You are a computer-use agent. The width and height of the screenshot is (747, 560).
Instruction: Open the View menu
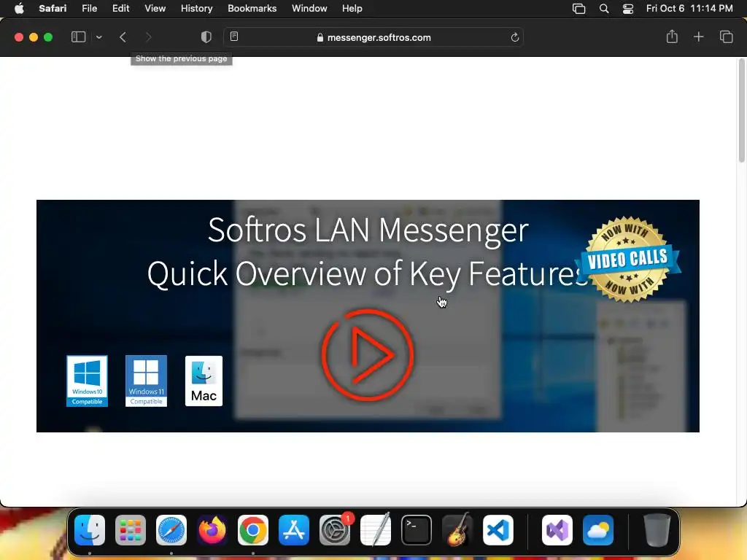(x=155, y=8)
